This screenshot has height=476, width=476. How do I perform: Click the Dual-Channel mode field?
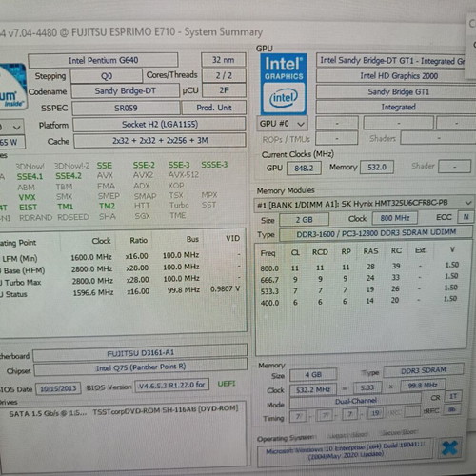coord(355,402)
